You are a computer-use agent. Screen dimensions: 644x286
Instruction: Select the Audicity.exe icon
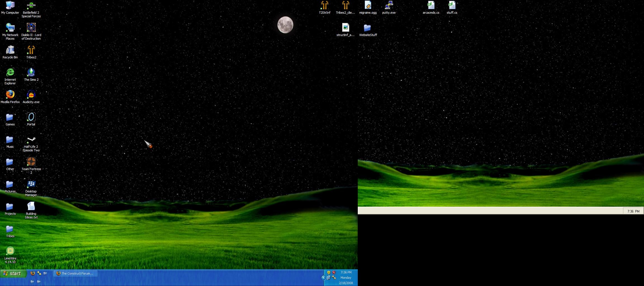pos(31,97)
